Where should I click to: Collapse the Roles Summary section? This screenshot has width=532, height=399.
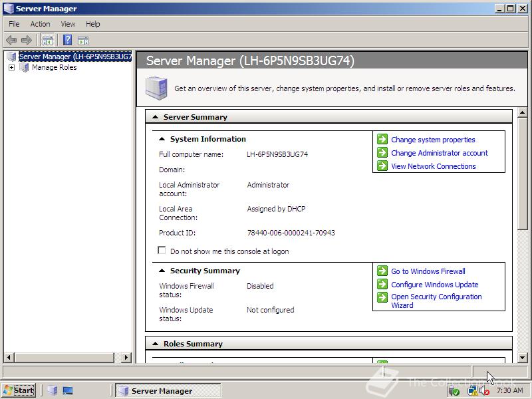pyautogui.click(x=156, y=343)
